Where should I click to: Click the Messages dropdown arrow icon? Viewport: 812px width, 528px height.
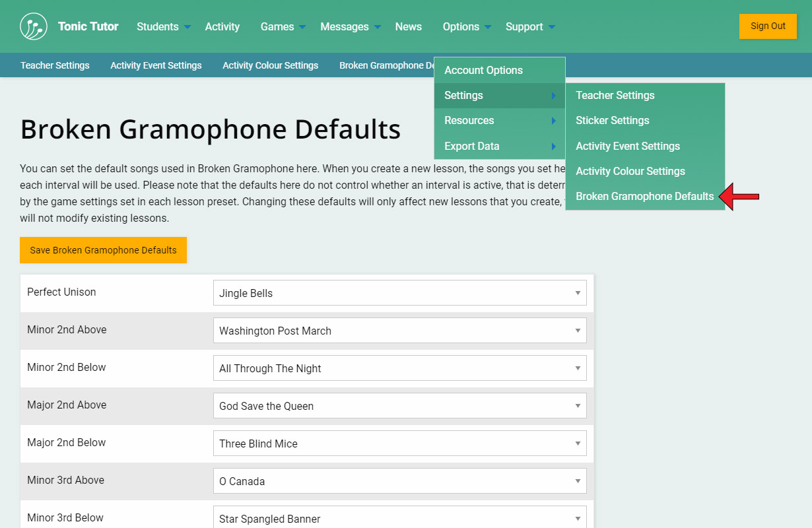pos(378,27)
